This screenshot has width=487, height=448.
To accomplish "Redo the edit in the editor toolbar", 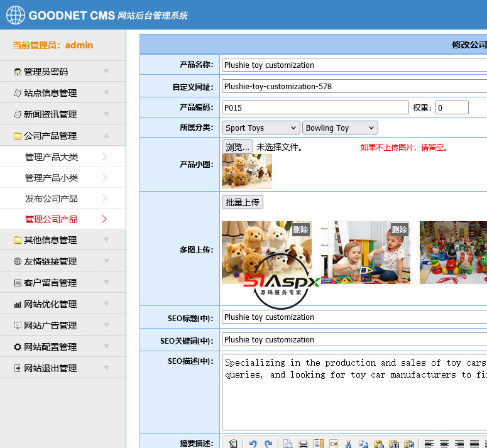I will click(268, 444).
